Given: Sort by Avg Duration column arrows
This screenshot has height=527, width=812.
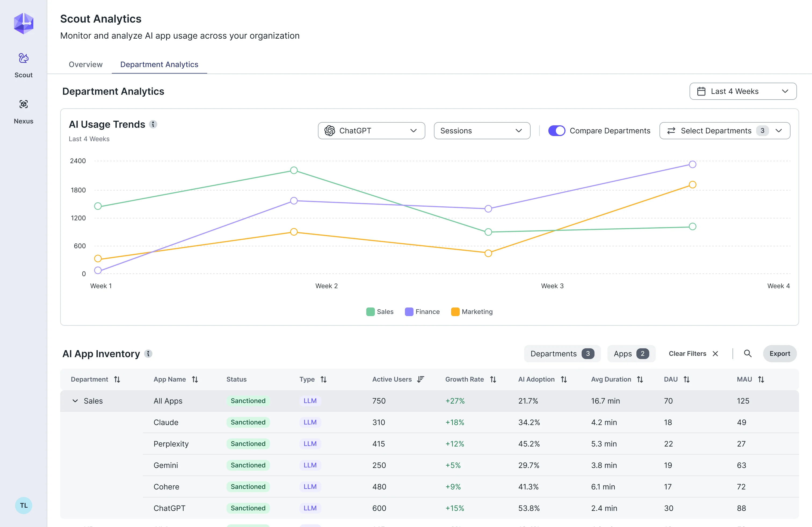Looking at the screenshot, I should (x=640, y=379).
